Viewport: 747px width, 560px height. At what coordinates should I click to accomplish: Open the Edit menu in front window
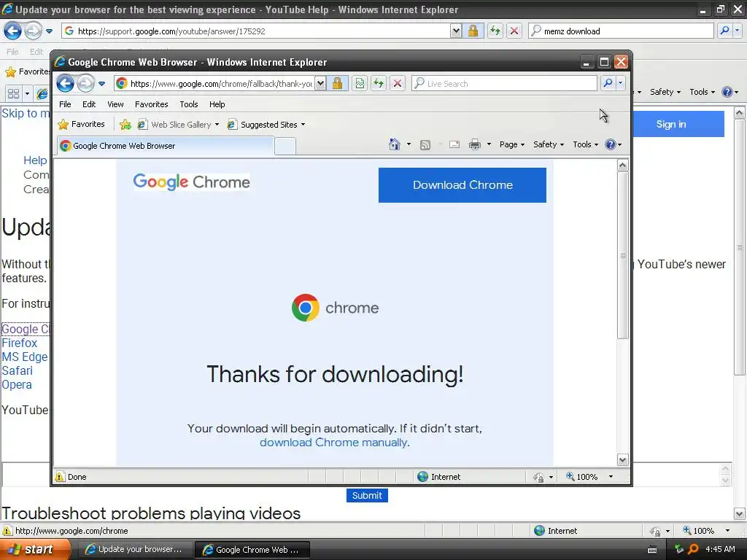coord(89,104)
